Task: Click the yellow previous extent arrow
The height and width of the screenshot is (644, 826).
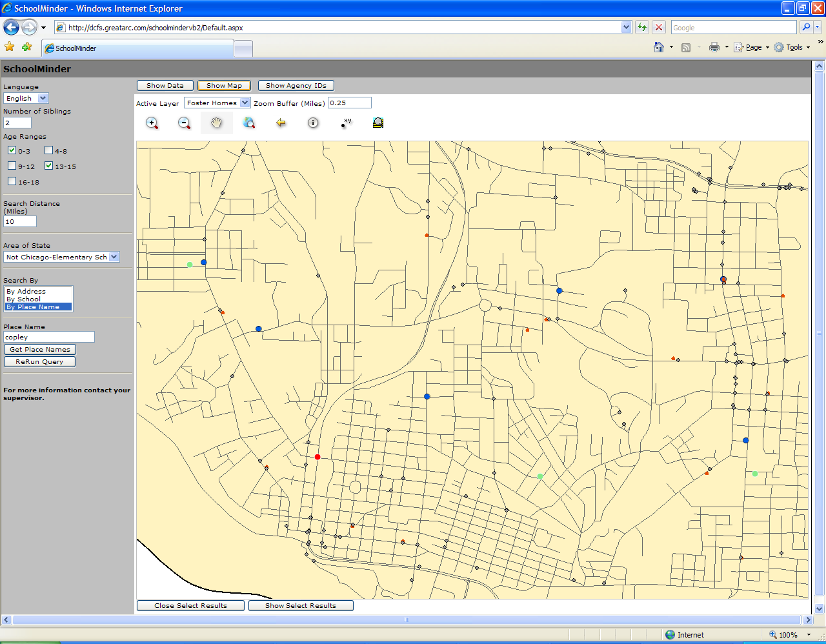Action: click(281, 123)
